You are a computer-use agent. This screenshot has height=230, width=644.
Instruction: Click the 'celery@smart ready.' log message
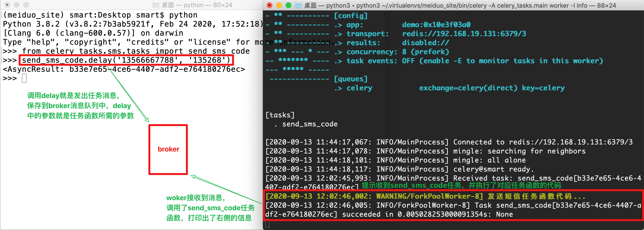(x=493, y=169)
